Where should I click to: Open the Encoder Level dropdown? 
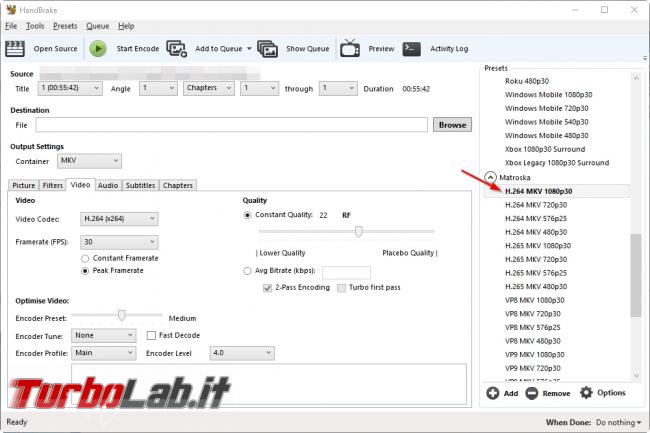click(x=242, y=353)
